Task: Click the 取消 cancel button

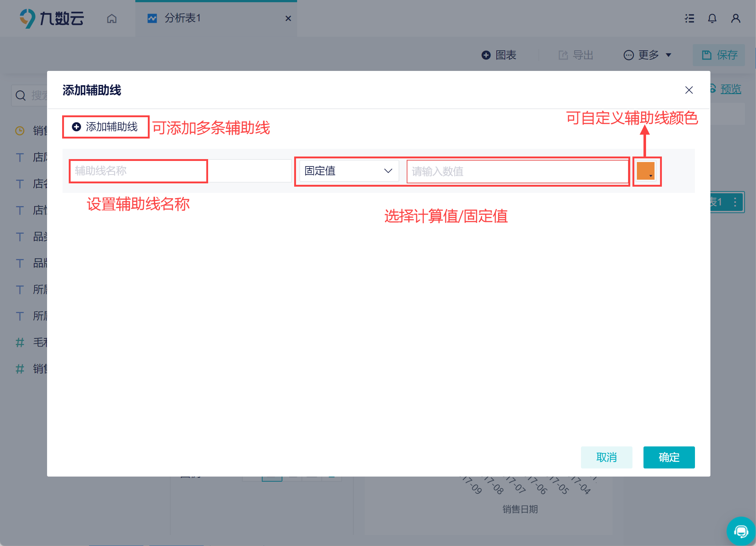Action: pyautogui.click(x=606, y=457)
